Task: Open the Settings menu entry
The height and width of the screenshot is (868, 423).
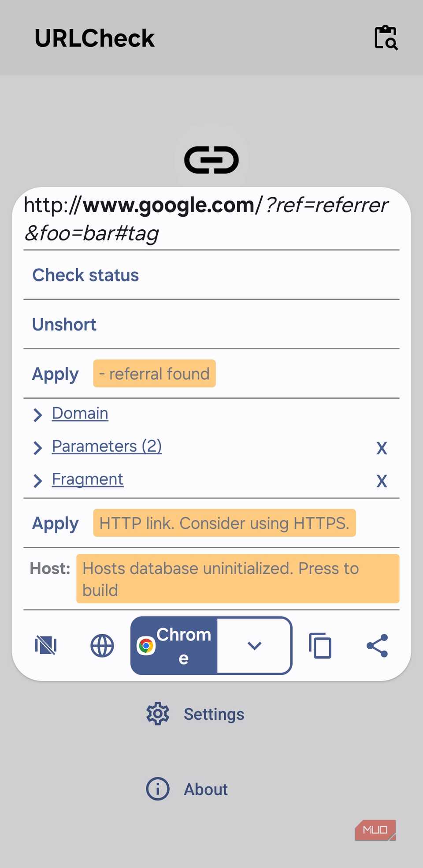Action: coord(214,713)
